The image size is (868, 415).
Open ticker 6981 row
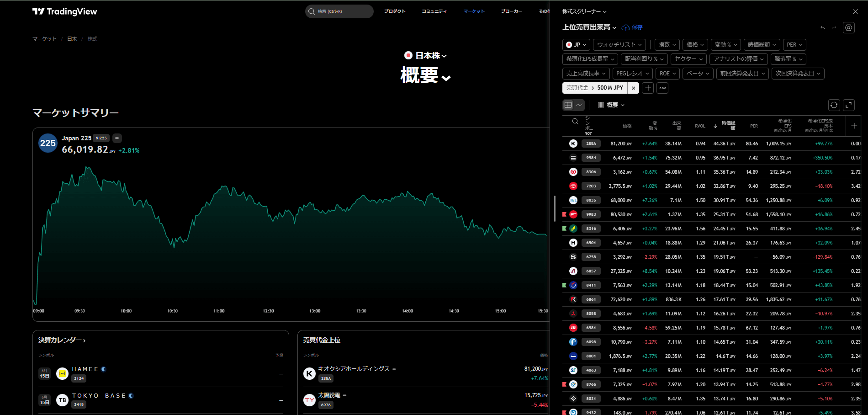coord(712,328)
